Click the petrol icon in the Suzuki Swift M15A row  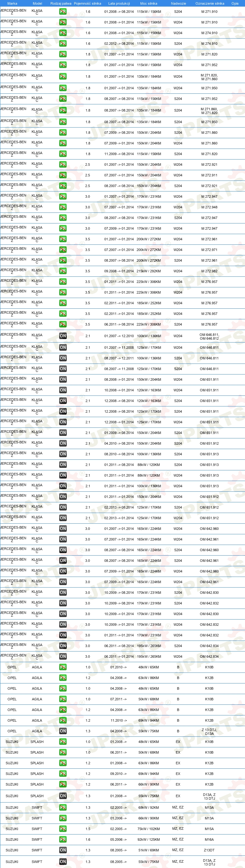(63, 829)
